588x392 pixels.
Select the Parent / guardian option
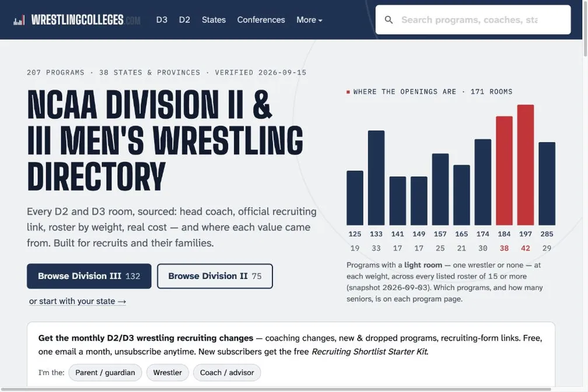(x=105, y=373)
